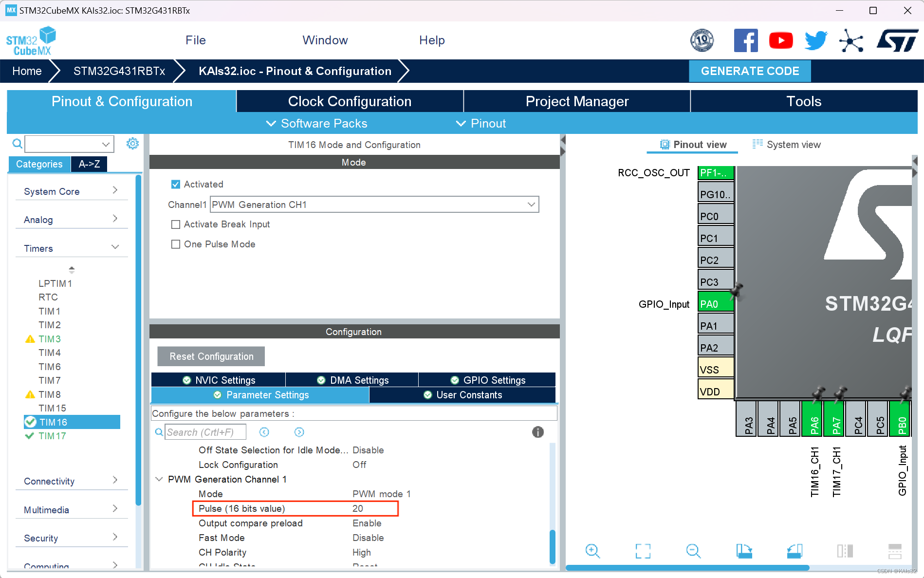This screenshot has height=578, width=924.
Task: Click the ST community network icon
Action: [x=851, y=40]
